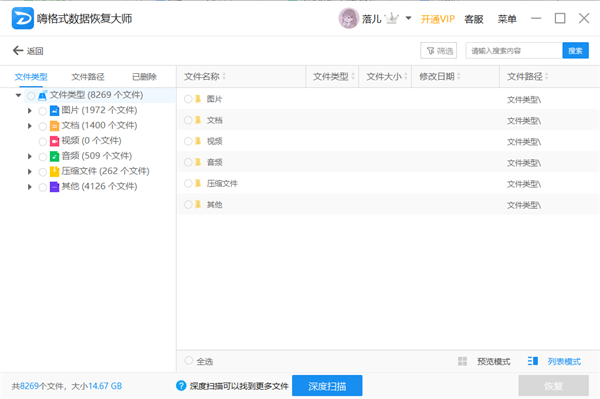Screen dimensions: 600x399
Task: Click the crown VIP badge icon
Action: pos(391,18)
